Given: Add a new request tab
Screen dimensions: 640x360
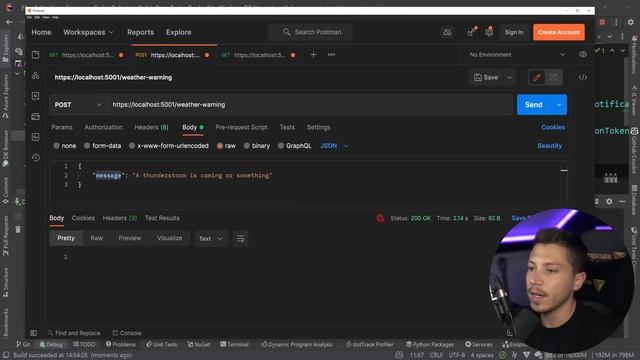Looking at the screenshot, I should (313, 55).
